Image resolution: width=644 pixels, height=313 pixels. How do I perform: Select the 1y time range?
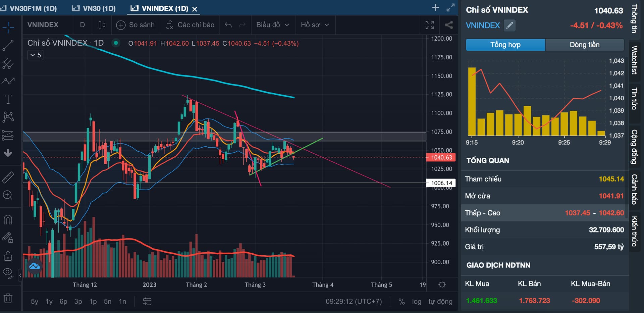coord(49,302)
